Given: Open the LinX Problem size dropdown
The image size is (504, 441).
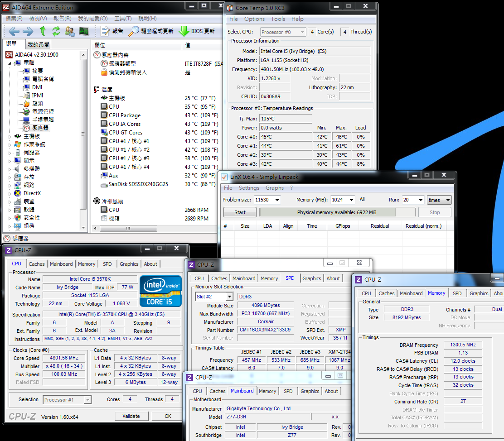Looking at the screenshot, I should [x=277, y=200].
